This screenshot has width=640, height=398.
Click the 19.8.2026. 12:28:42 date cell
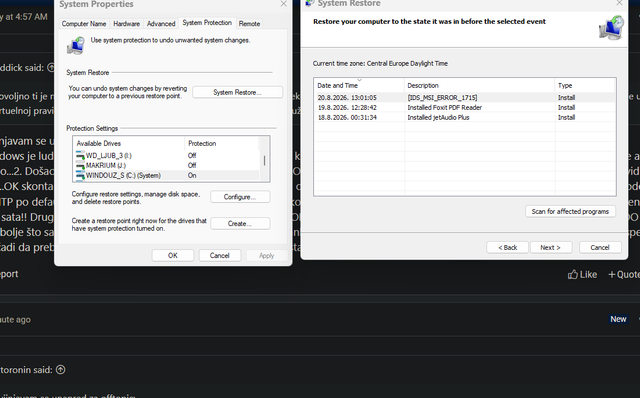[x=347, y=107]
